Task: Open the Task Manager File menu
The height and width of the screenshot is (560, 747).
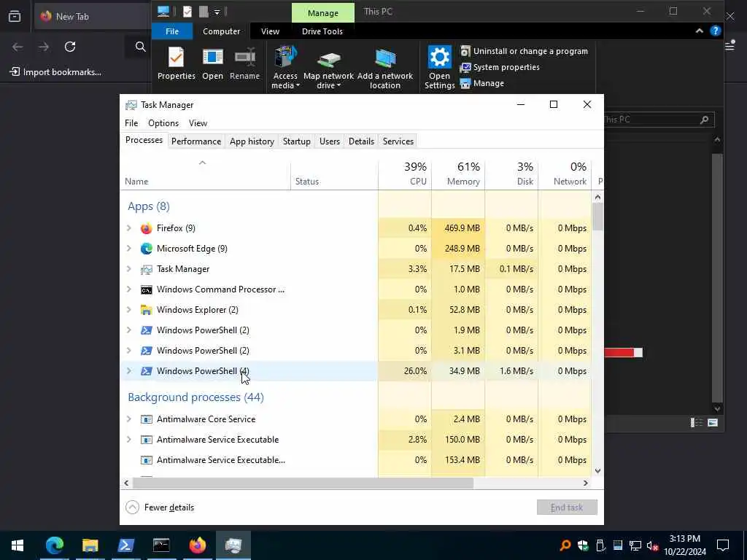Action: 131,123
